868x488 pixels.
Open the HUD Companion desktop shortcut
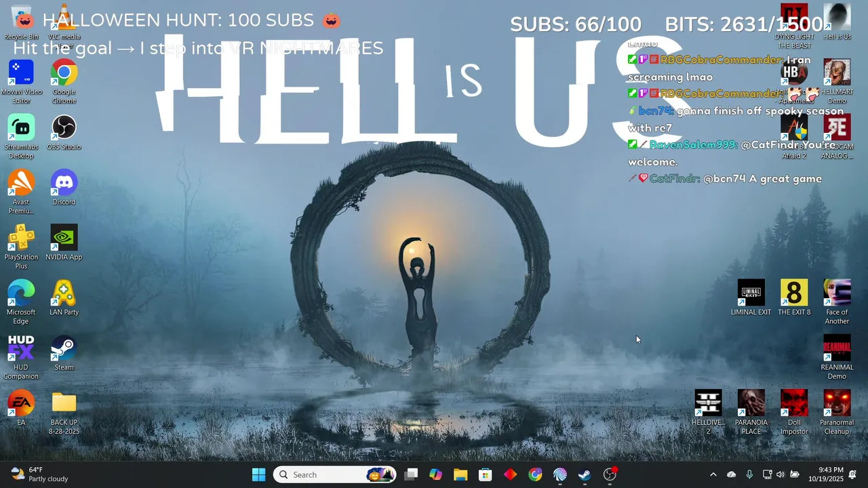tap(21, 357)
